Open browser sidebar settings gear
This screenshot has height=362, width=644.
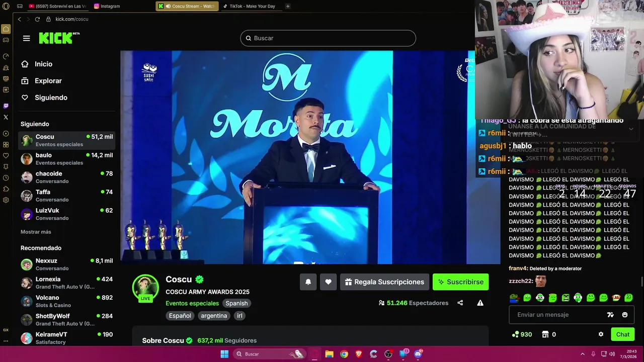(x=6, y=200)
